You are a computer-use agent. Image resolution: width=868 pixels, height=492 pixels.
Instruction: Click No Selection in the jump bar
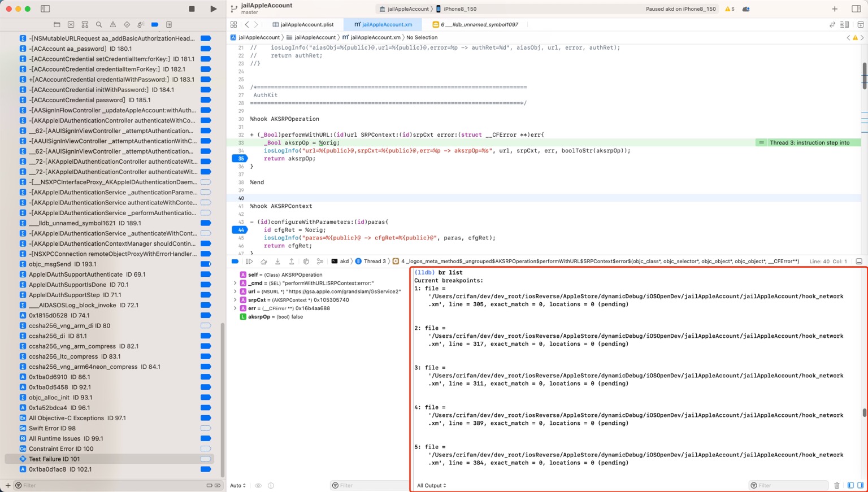click(422, 37)
